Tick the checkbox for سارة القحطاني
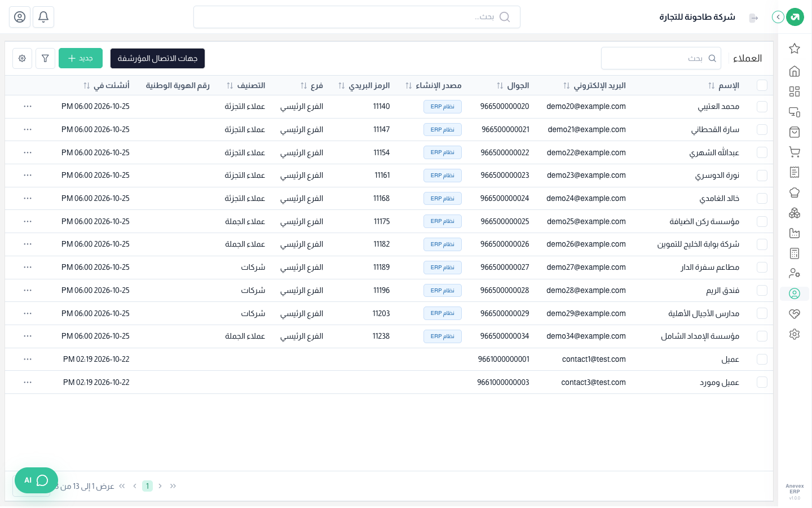812x508 pixels. tap(762, 129)
